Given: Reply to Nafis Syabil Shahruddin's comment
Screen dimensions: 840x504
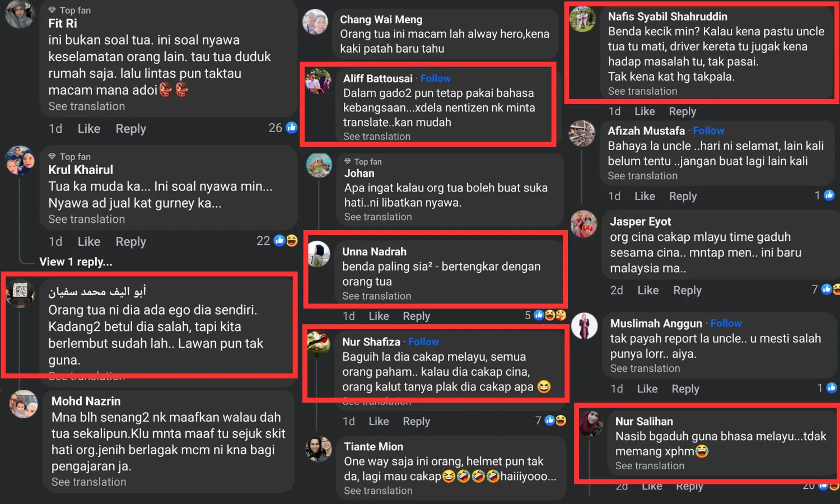Looking at the screenshot, I should pos(682,111).
